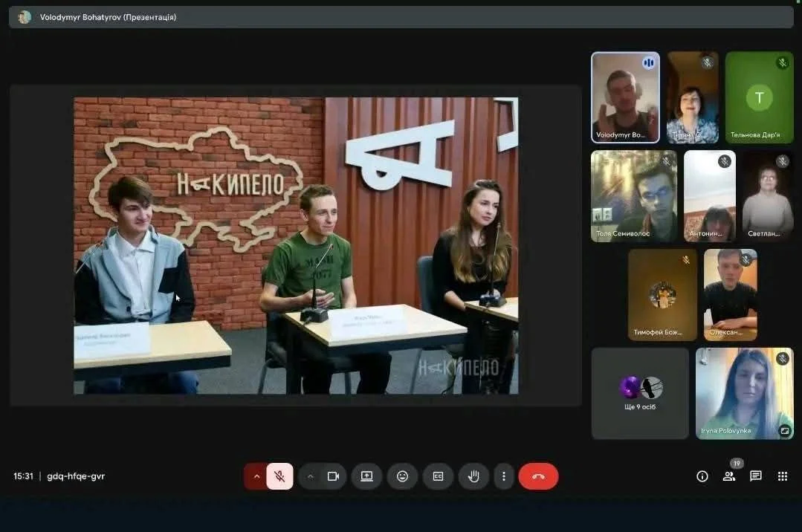Open the chat panel icon

click(x=755, y=476)
